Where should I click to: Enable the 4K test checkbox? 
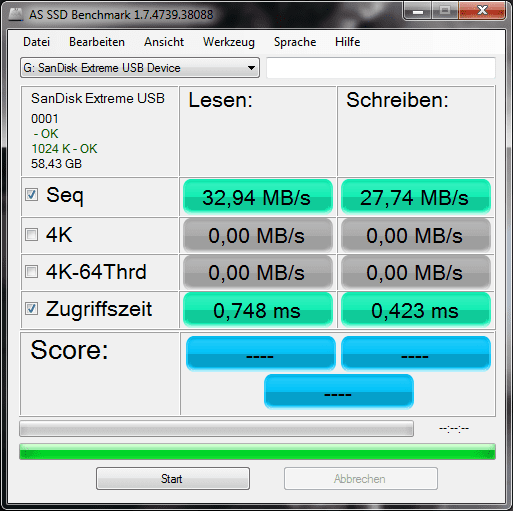click(x=32, y=234)
